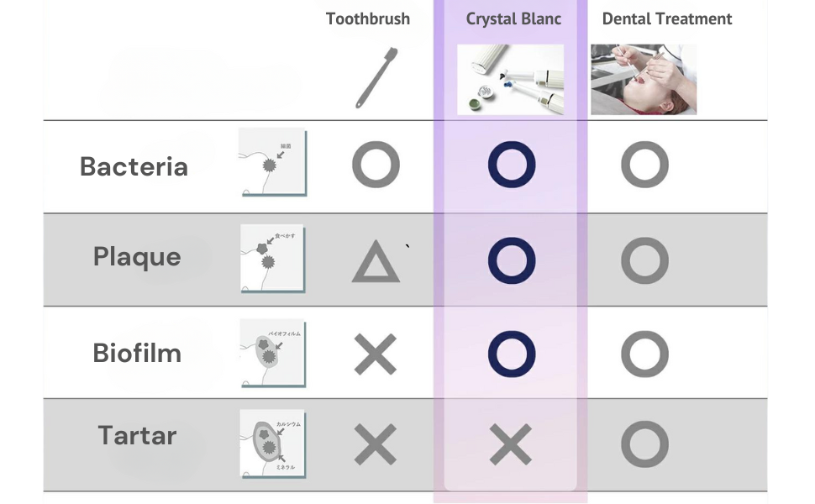Image resolution: width=815 pixels, height=504 pixels.
Task: Click the Biofilm diagram illustration
Action: click(272, 353)
